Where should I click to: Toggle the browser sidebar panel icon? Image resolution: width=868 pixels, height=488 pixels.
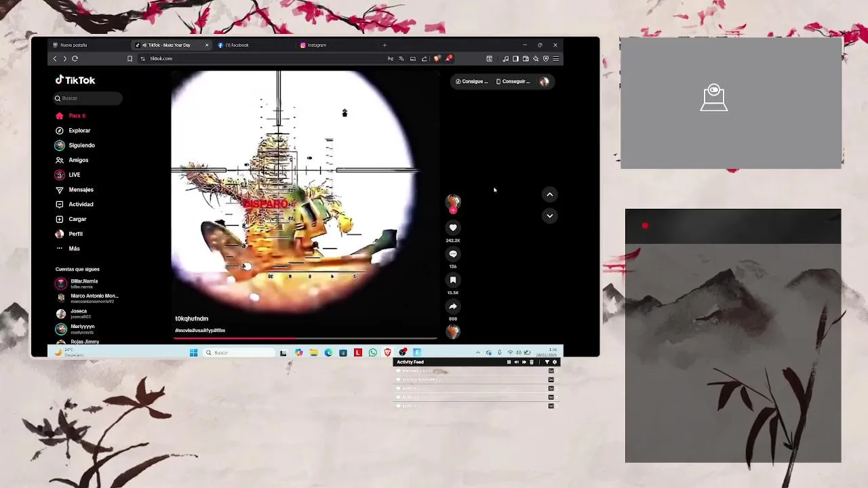(515, 59)
